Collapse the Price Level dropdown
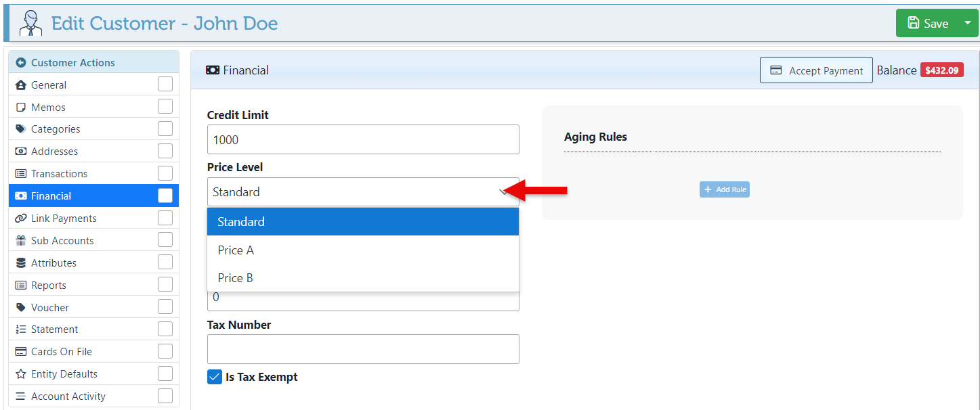 pos(503,192)
